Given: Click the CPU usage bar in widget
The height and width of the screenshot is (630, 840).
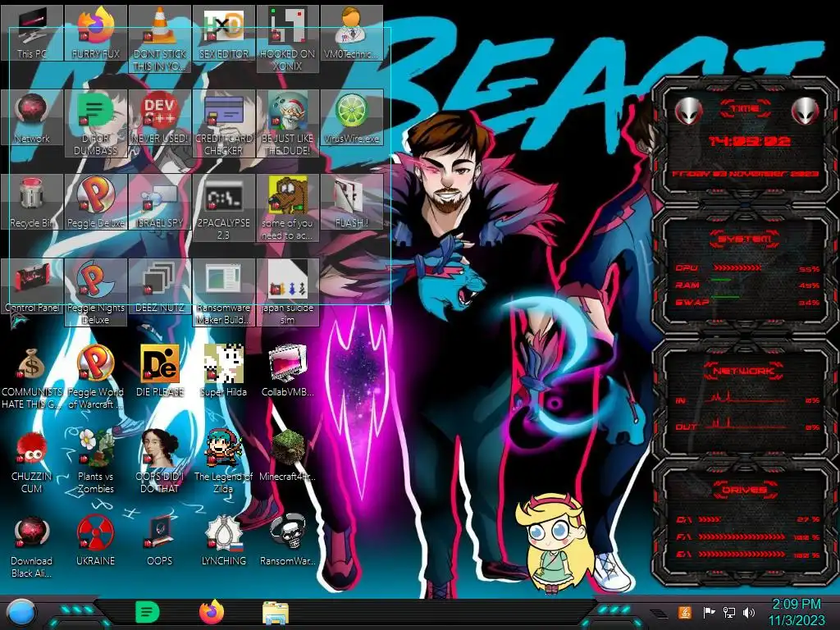Looking at the screenshot, I should [x=737, y=268].
